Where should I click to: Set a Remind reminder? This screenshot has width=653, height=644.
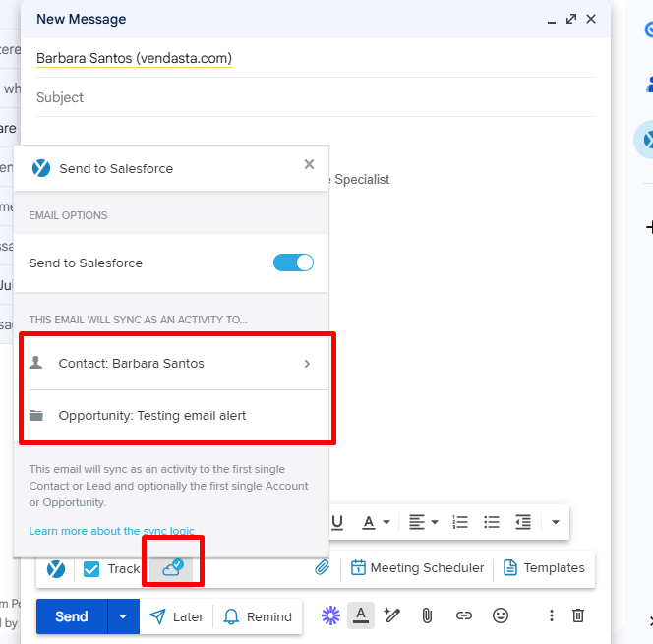[258, 616]
